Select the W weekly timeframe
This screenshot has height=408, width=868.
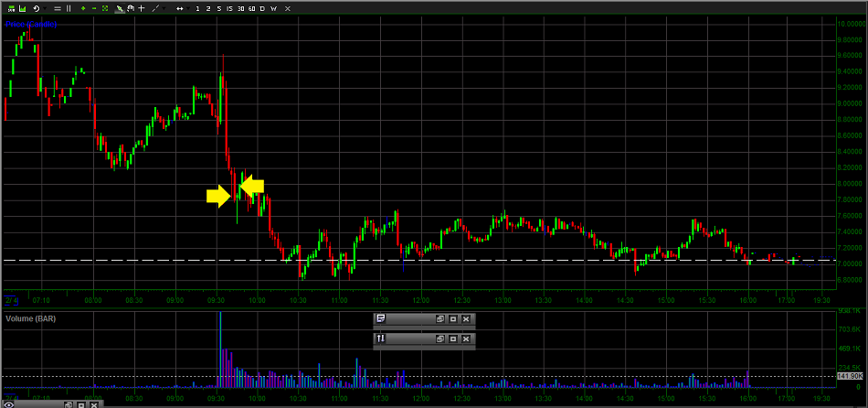(x=273, y=8)
